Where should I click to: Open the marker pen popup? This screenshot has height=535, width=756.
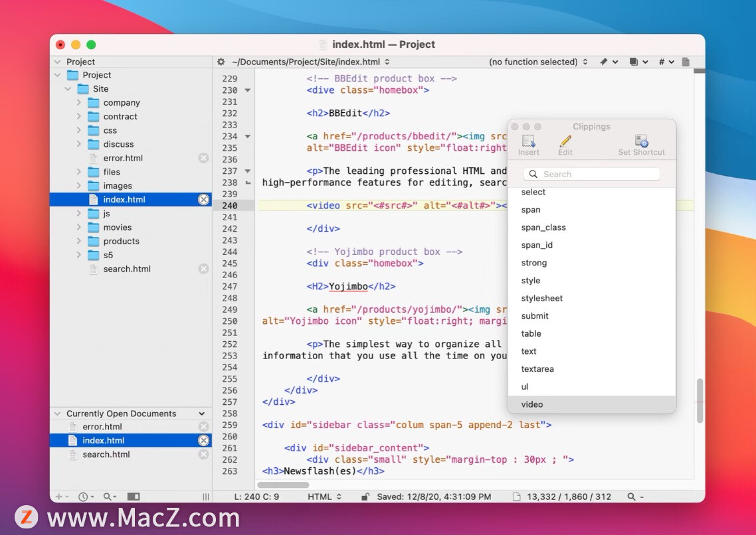pyautogui.click(x=609, y=62)
